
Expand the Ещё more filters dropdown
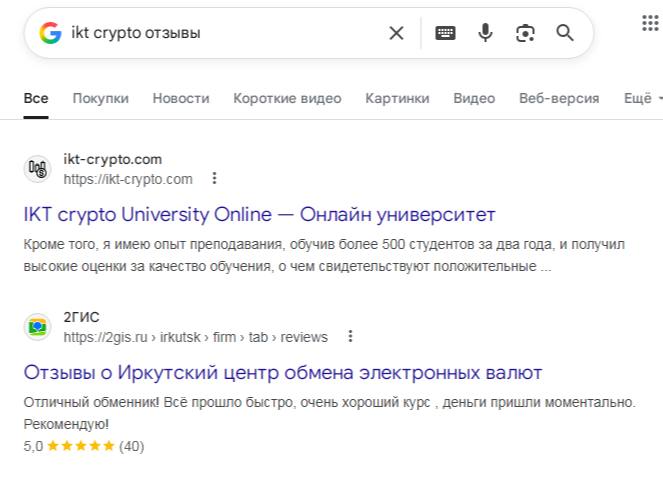pos(642,98)
